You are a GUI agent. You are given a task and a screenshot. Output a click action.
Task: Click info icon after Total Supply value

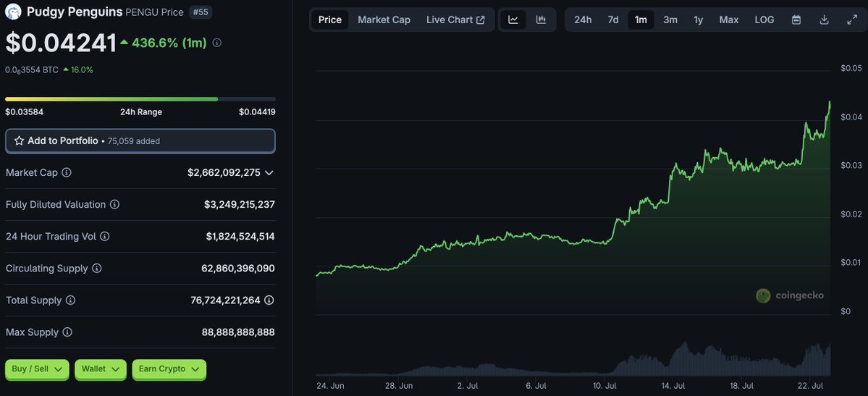click(x=269, y=300)
